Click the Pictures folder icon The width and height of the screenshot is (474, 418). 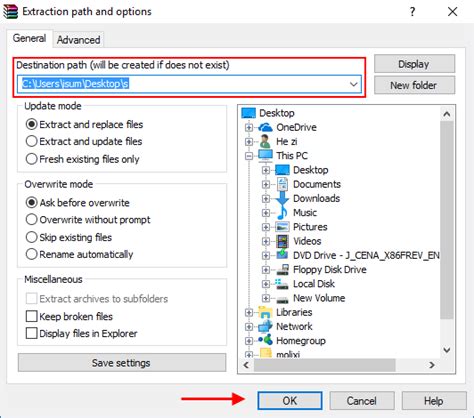tap(282, 227)
